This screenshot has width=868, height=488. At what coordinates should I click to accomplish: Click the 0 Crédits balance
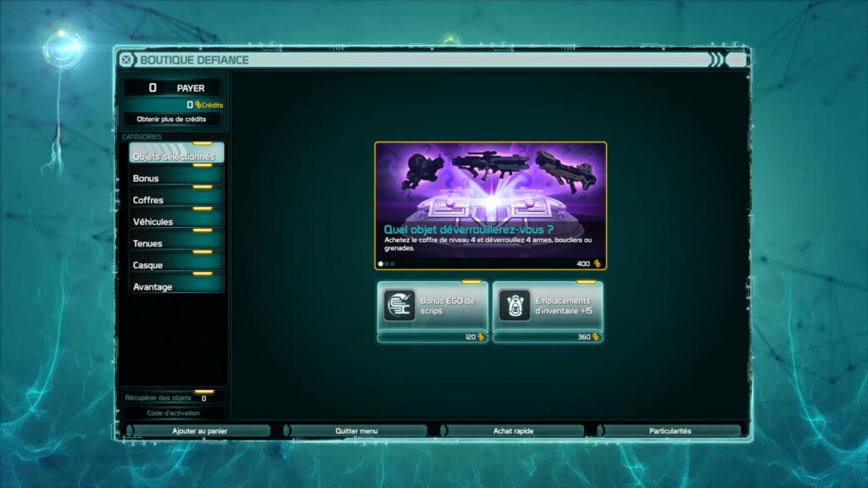coord(205,104)
